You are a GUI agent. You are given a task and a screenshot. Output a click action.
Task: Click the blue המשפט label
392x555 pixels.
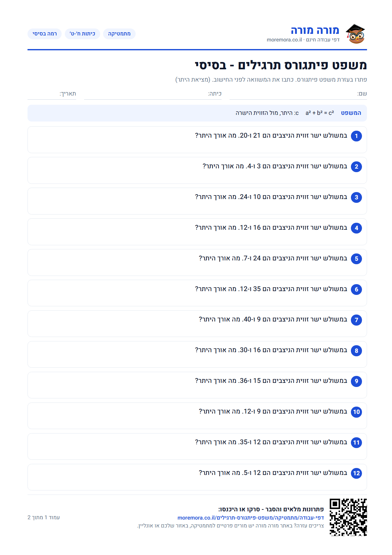coord(351,113)
